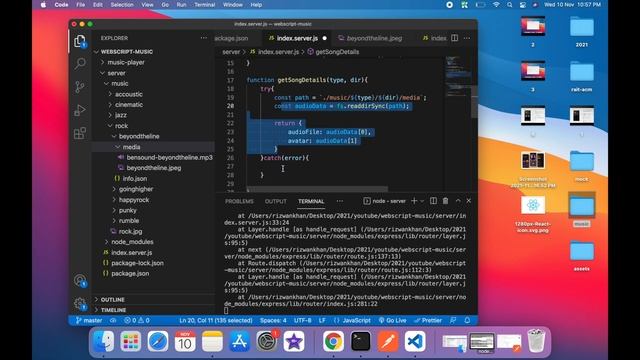Open the Explorer view in activity bar
Screen dimensions: 640x360
pos(80,41)
